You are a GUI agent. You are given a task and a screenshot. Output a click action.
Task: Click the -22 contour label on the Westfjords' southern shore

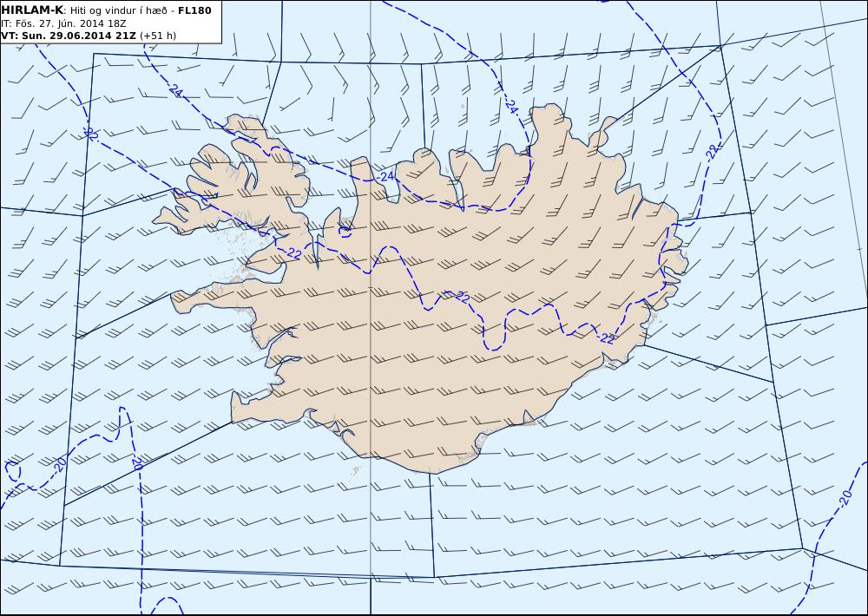click(293, 254)
